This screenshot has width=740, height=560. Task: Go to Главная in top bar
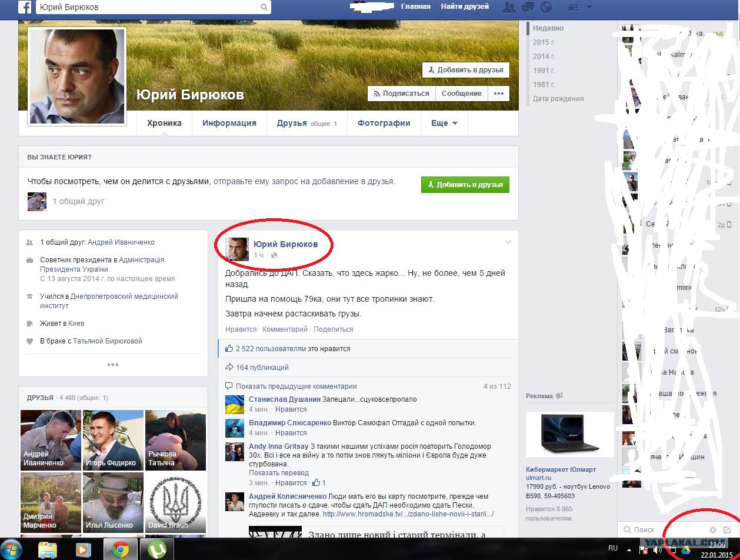416,6
